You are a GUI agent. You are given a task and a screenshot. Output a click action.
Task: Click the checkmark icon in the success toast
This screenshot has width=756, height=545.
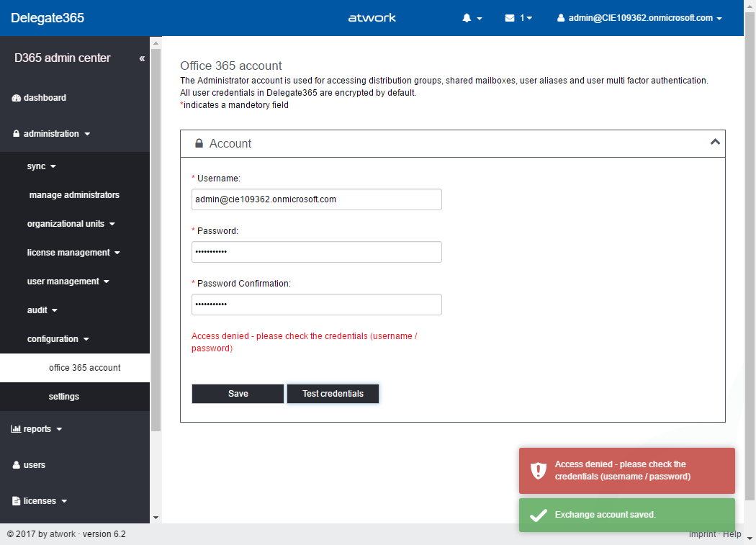point(538,515)
